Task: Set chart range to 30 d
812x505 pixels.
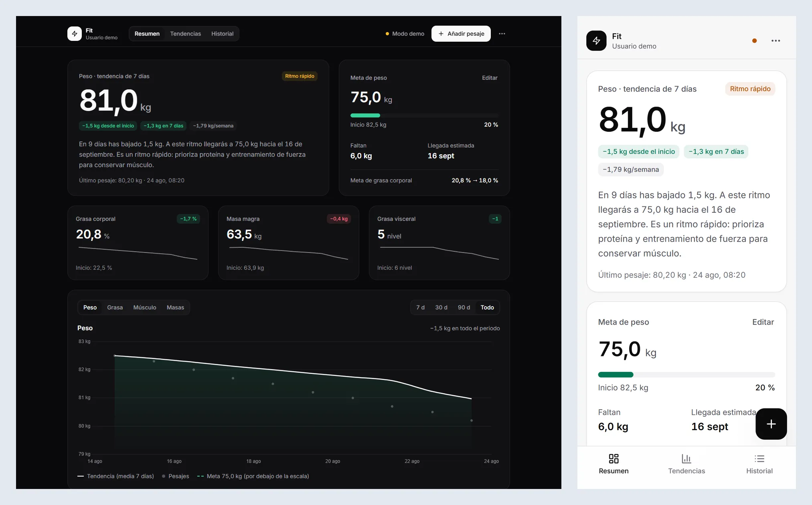Action: click(x=441, y=307)
